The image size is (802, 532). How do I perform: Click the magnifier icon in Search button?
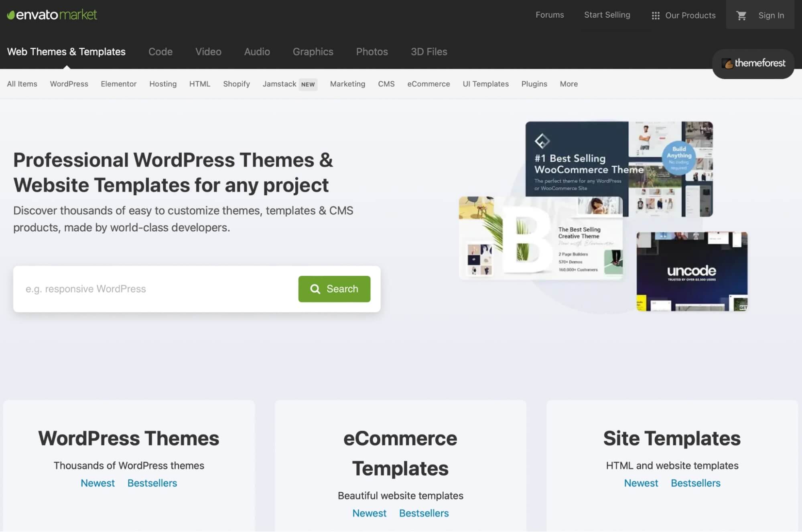tap(315, 289)
